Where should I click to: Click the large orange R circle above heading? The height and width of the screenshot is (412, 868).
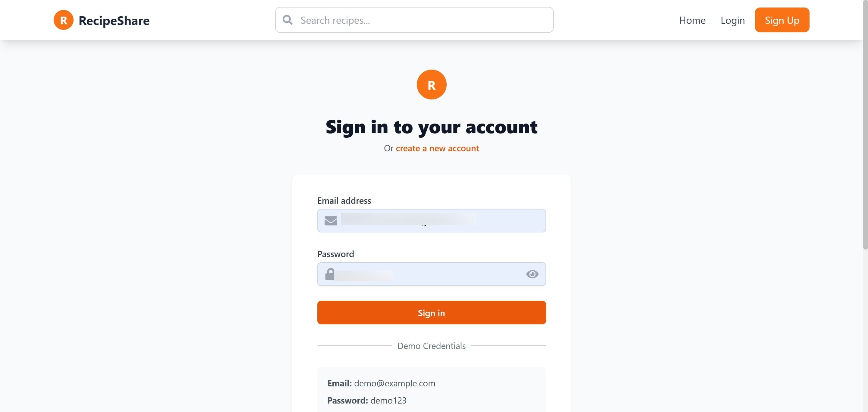click(431, 85)
